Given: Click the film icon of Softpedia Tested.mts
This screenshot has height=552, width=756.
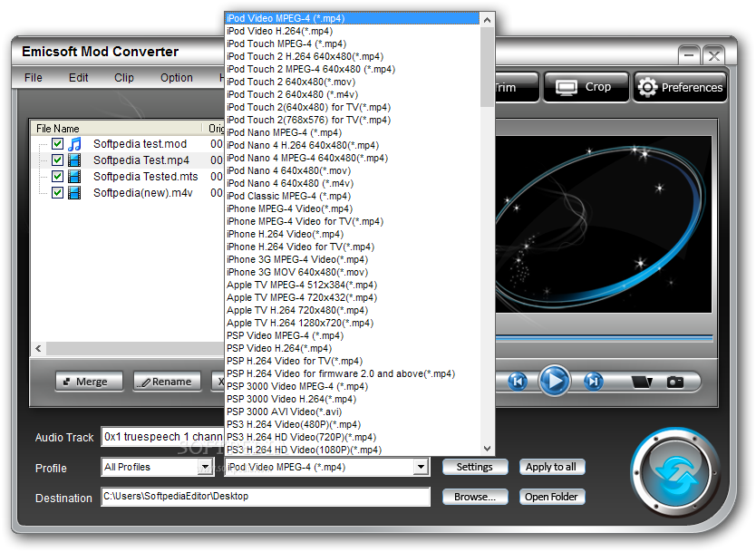Looking at the screenshot, I should [x=74, y=177].
